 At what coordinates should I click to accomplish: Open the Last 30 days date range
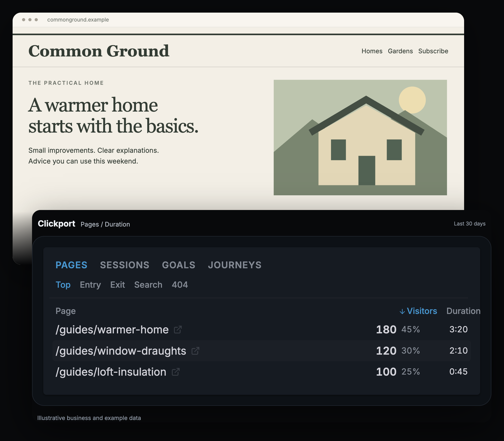pos(470,224)
